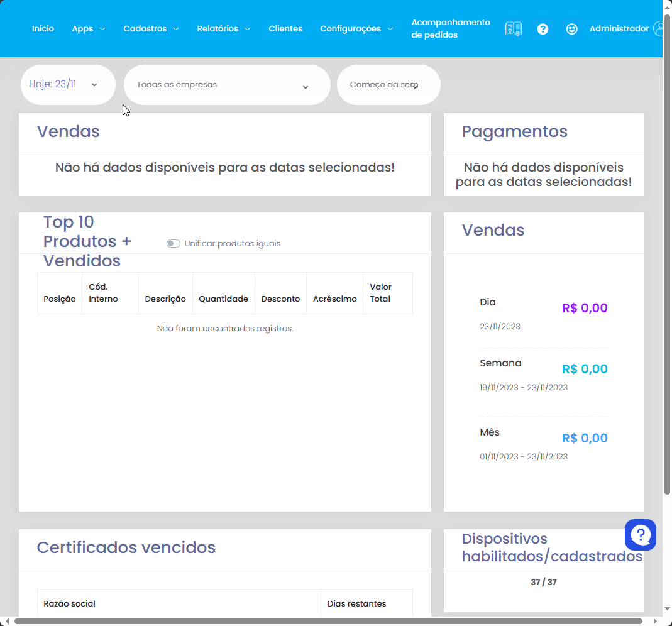This screenshot has height=626, width=672.
Task: Click the Administrador account label
Action: point(619,29)
